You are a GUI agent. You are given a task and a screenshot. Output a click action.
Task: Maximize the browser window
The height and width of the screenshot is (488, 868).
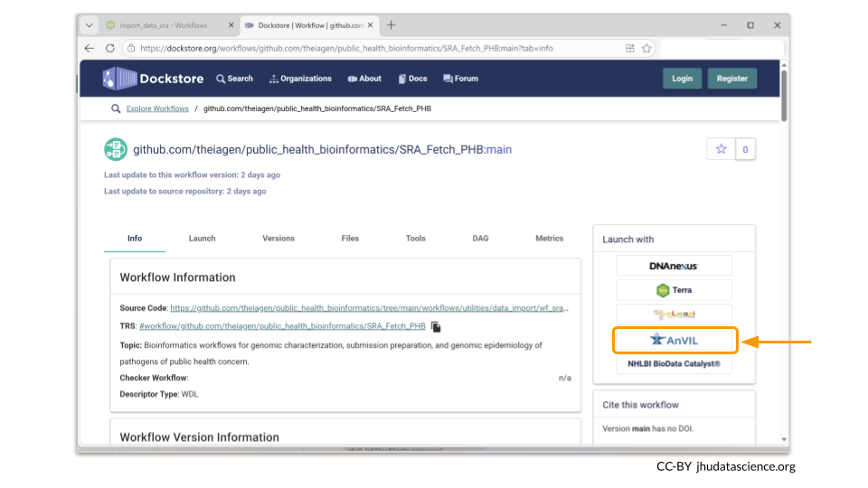click(750, 25)
